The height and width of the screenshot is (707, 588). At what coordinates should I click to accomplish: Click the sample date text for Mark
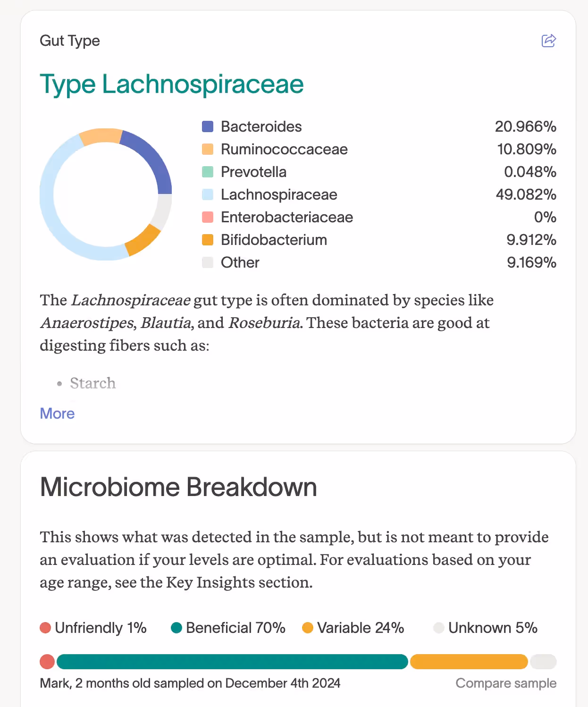pos(190,683)
